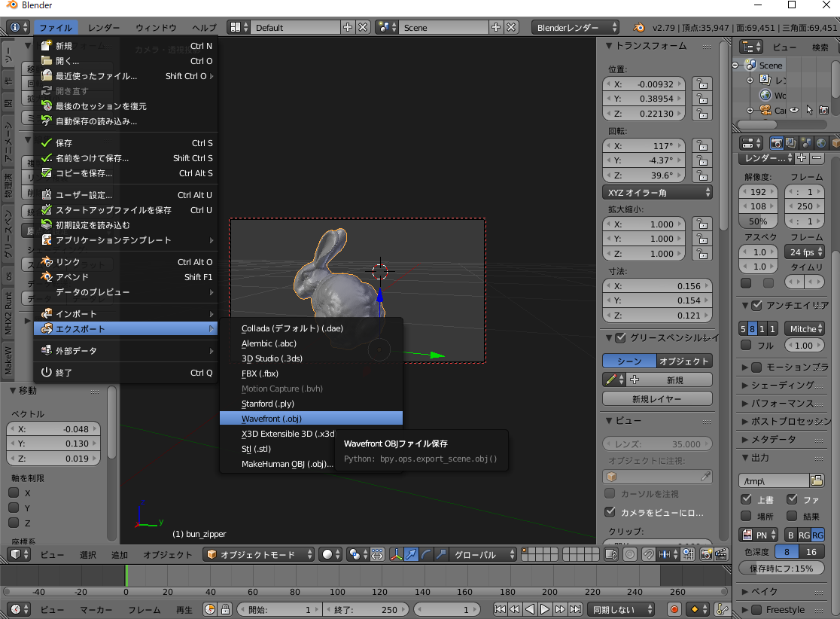The width and height of the screenshot is (840, 619).
Task: Click the camera restrict-render icon in outliner
Action: click(x=824, y=111)
